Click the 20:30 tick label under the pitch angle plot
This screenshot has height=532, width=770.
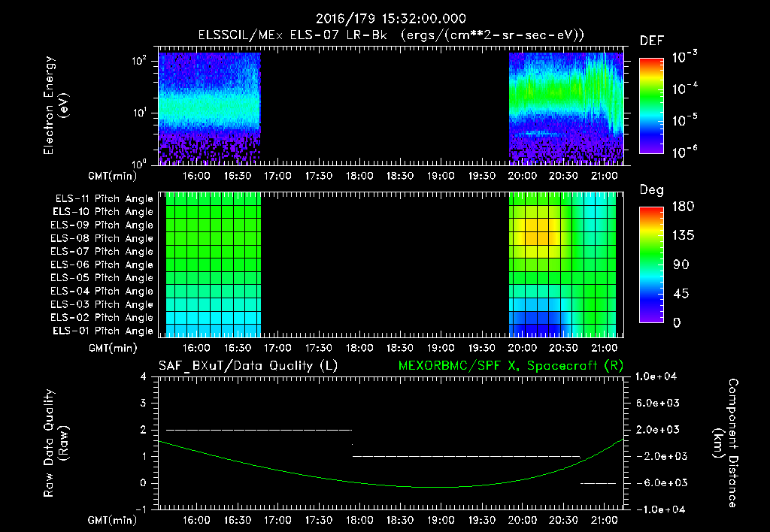point(563,348)
